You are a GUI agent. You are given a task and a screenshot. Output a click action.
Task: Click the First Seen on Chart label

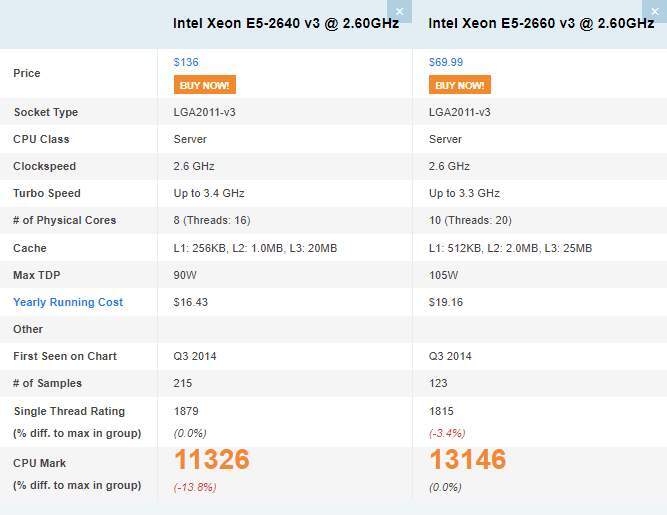click(65, 356)
